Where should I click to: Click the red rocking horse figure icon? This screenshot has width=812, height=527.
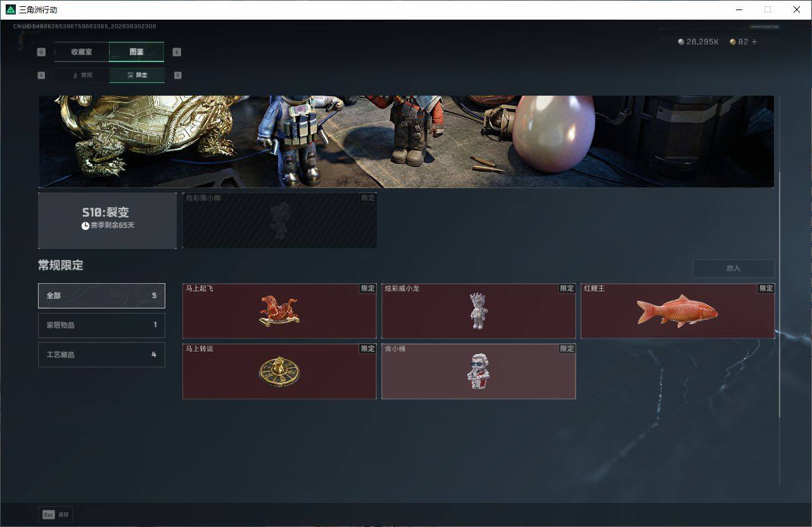coord(279,312)
